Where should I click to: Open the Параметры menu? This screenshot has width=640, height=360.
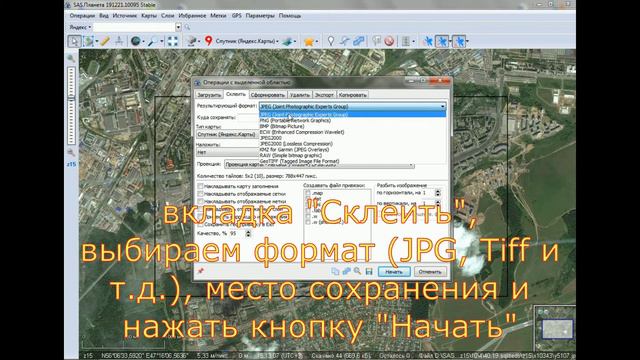(260, 16)
